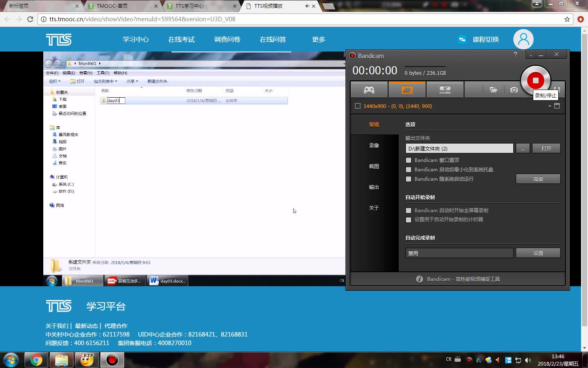588x368 pixels.
Task: Open the 关于 tab in Bandicam
Action: (374, 208)
